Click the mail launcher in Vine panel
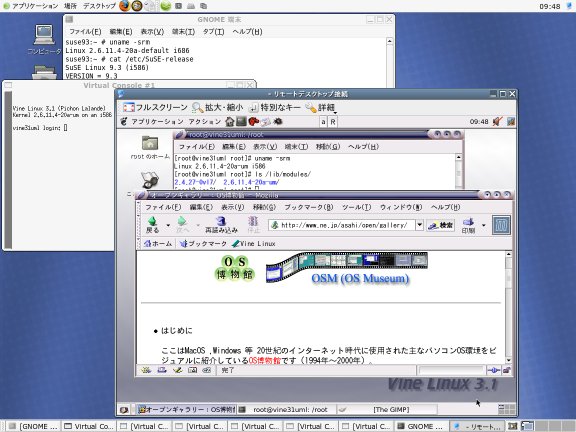576x432 pixels. 266,121
